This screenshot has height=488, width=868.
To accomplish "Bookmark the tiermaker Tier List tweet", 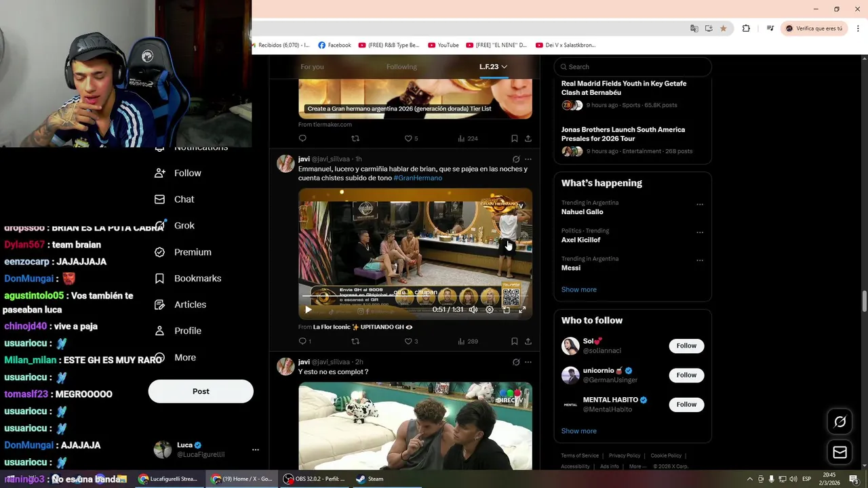I will pos(515,138).
